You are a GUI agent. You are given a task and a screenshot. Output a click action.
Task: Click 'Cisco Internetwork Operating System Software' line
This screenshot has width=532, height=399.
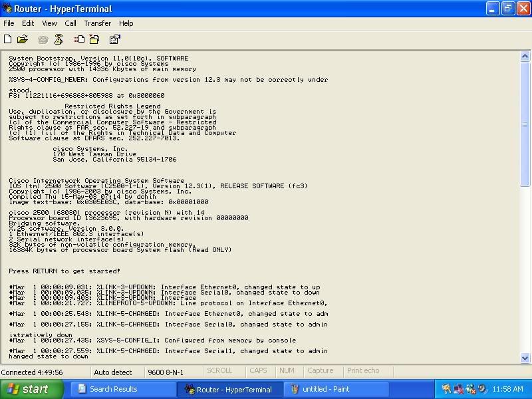pos(96,180)
